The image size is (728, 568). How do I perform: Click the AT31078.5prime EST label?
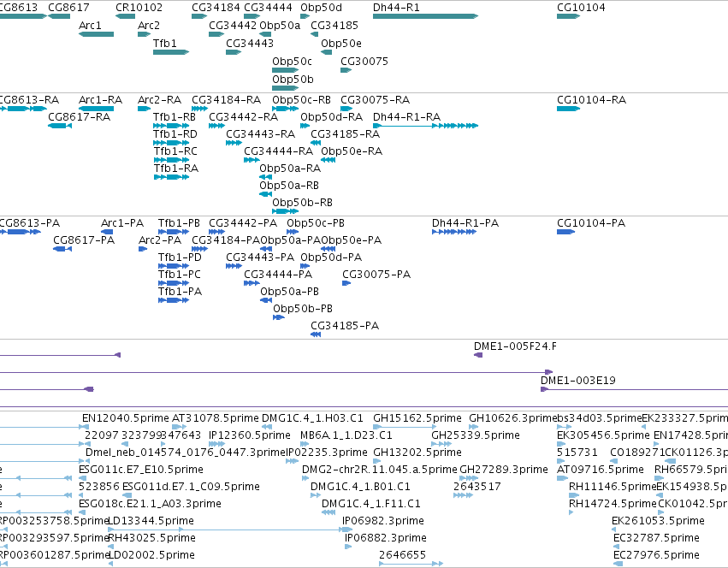click(216, 418)
